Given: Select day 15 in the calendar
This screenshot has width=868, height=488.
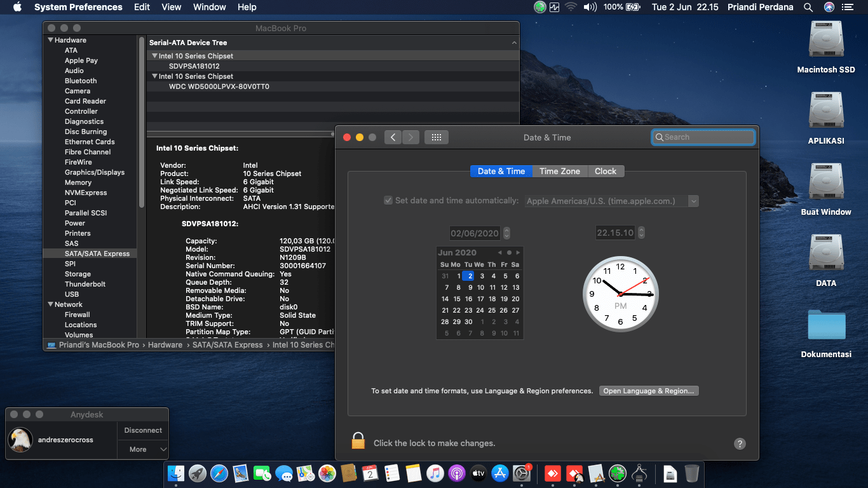Looking at the screenshot, I should click(457, 299).
